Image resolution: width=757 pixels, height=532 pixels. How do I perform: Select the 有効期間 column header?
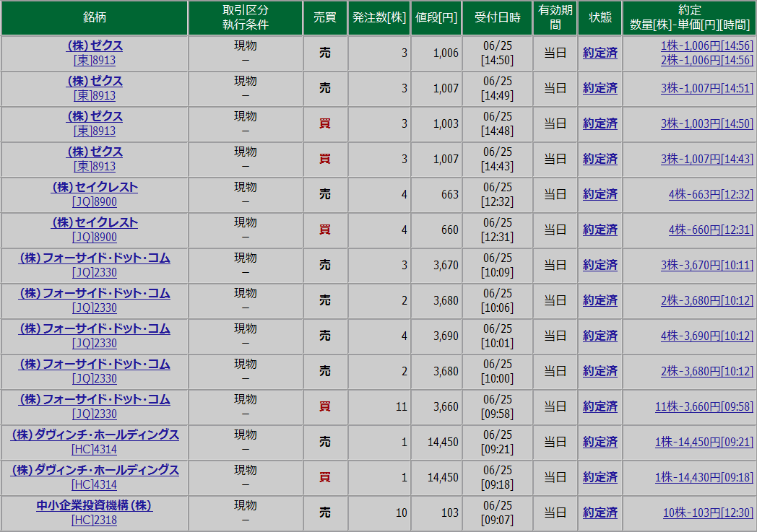coord(555,18)
